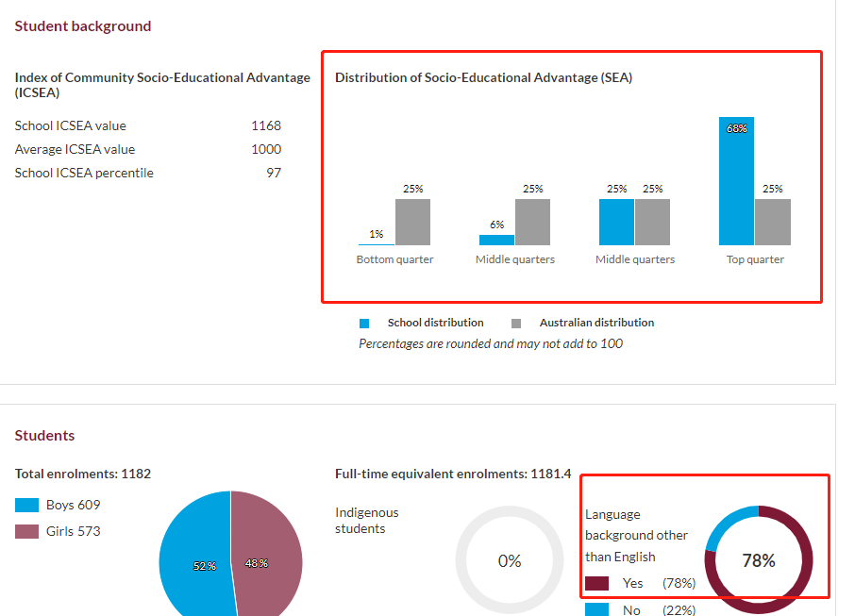Click the 68% blue Top quarter bar

(x=736, y=181)
